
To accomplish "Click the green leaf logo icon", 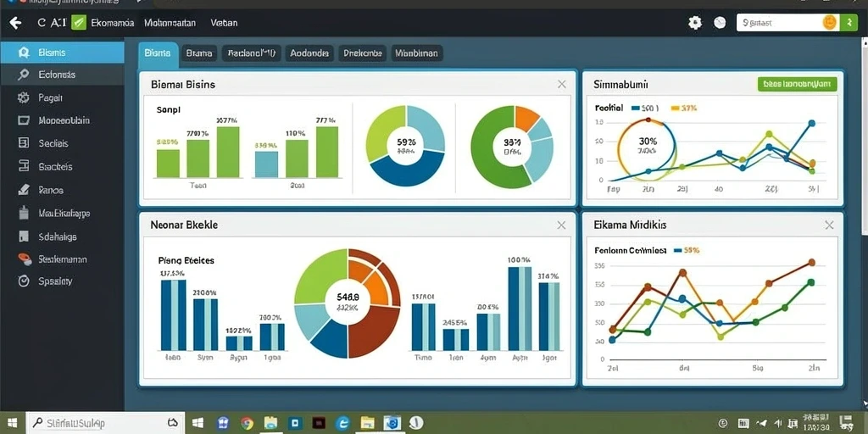I will coord(79,23).
